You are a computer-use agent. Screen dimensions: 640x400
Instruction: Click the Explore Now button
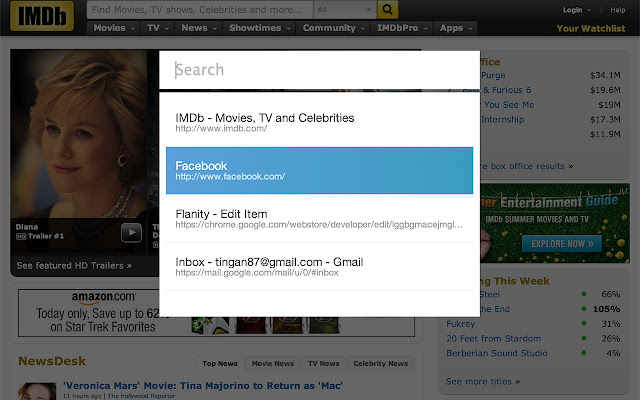click(x=558, y=243)
